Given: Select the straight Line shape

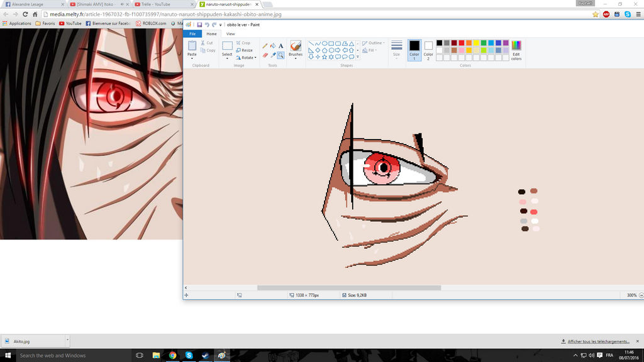Looking at the screenshot, I should pyautogui.click(x=311, y=43).
